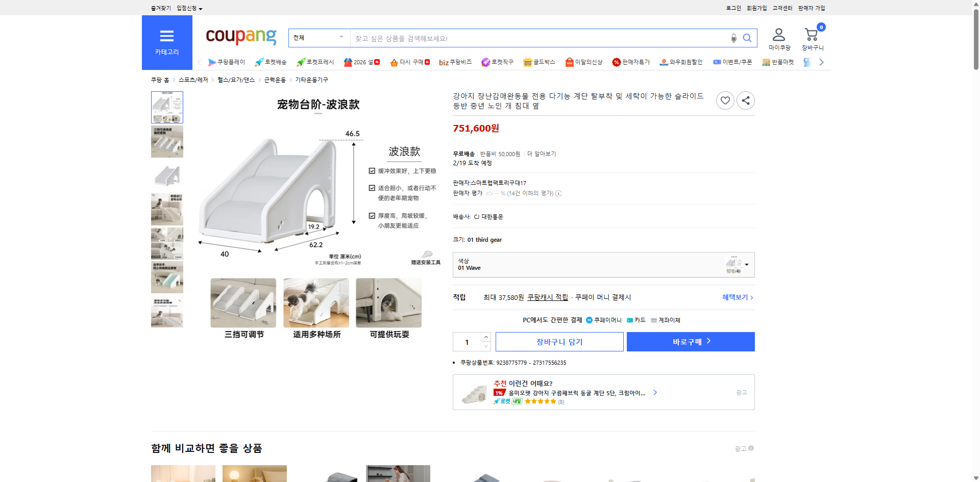Open the 더 알아보기 shipping link
Screen dimensions: 980x482
click(542, 154)
